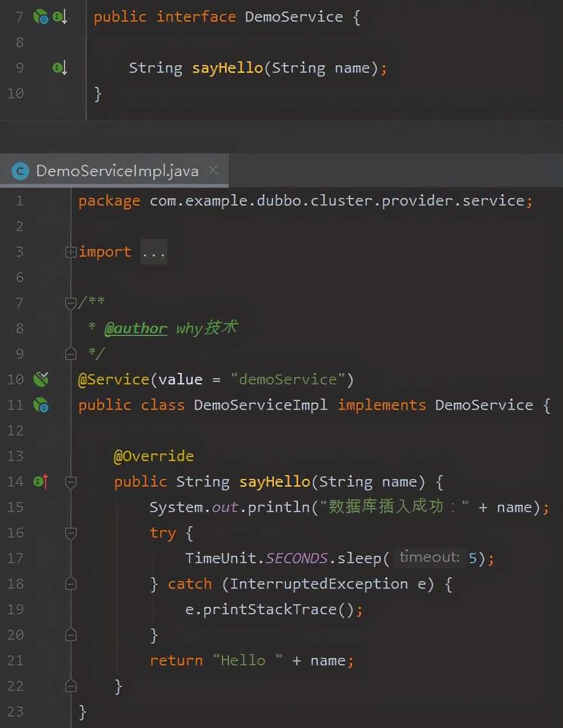The image size is (563, 728).
Task: Click the implements-method up-arrow icon on line 14
Action: point(41,482)
